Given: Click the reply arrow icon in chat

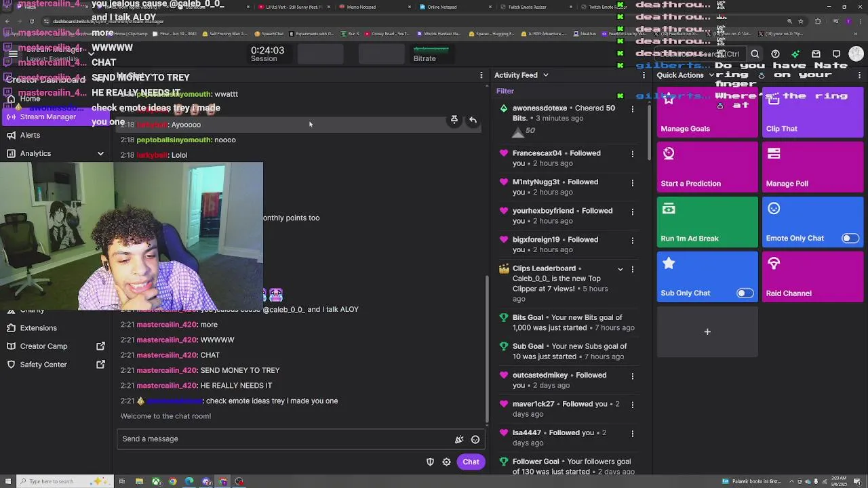Looking at the screenshot, I should point(473,120).
